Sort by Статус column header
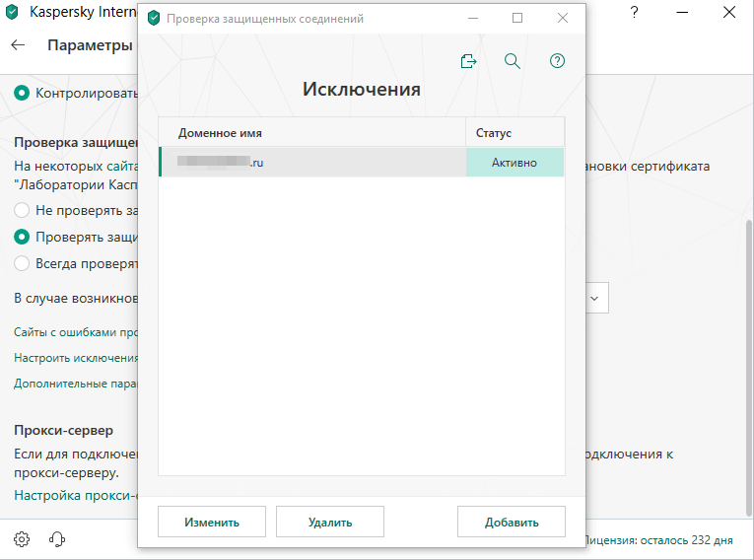 coord(515,133)
